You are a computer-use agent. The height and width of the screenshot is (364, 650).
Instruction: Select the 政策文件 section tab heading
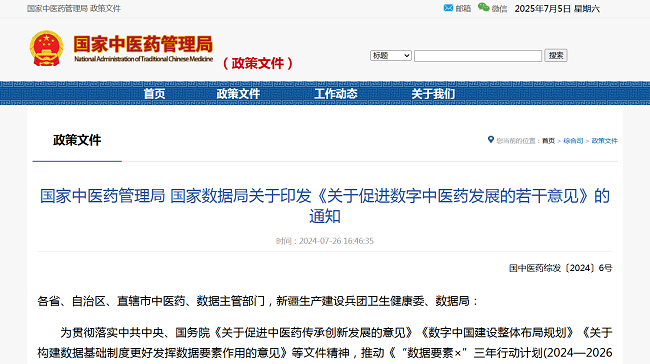[77, 140]
